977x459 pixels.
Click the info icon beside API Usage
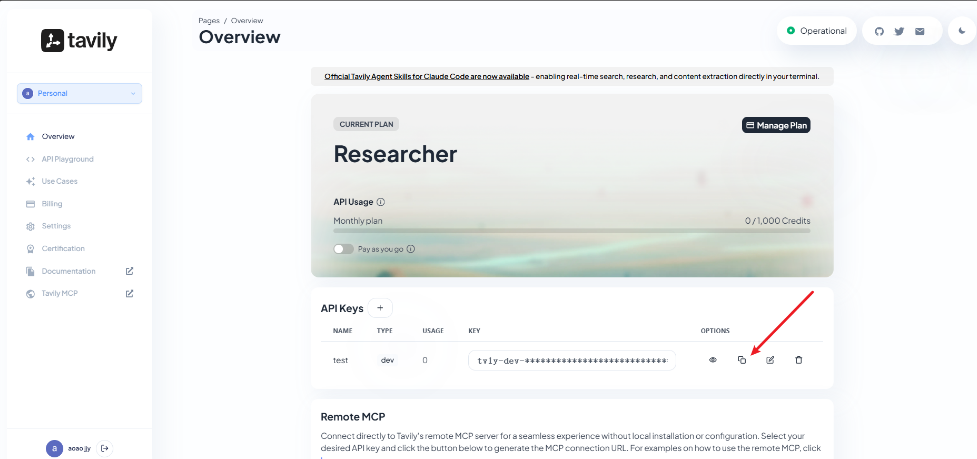(381, 202)
